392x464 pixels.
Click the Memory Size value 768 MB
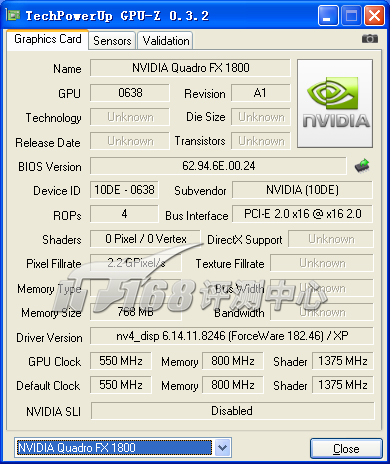136,312
